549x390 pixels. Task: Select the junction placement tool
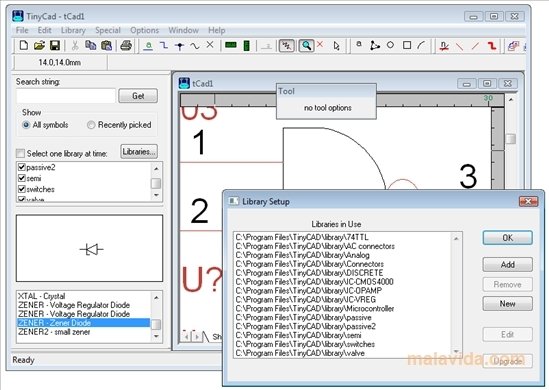tap(180, 46)
